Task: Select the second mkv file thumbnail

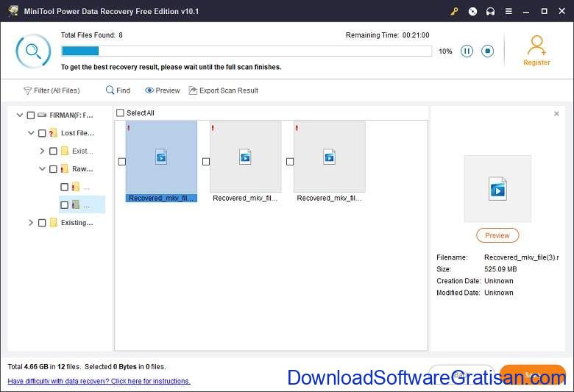Action: click(245, 157)
